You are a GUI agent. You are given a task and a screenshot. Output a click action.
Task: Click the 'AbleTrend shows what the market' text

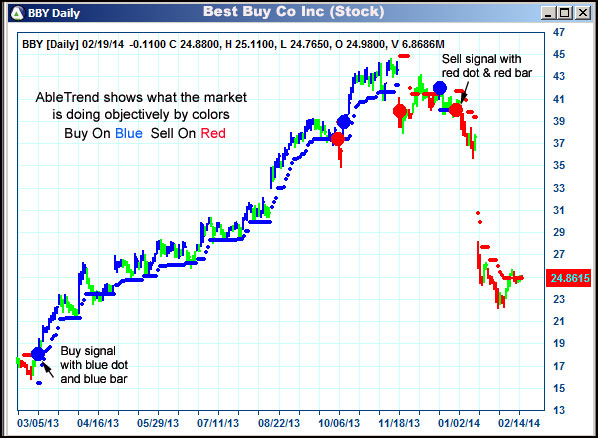[141, 97]
